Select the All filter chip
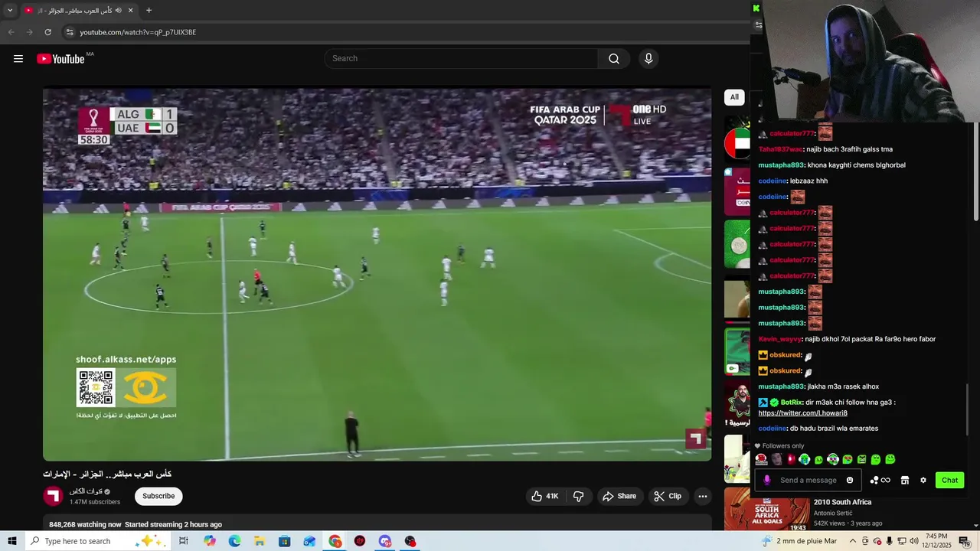980x551 pixels. (734, 97)
